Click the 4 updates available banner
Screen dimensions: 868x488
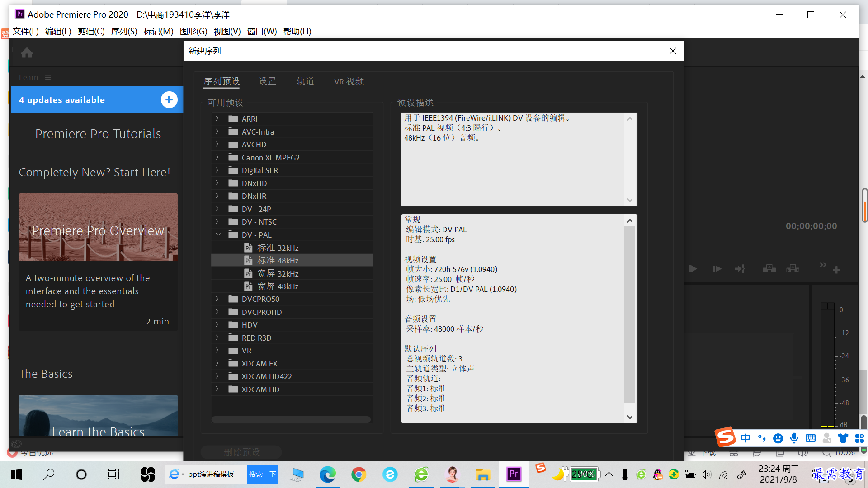tap(97, 100)
